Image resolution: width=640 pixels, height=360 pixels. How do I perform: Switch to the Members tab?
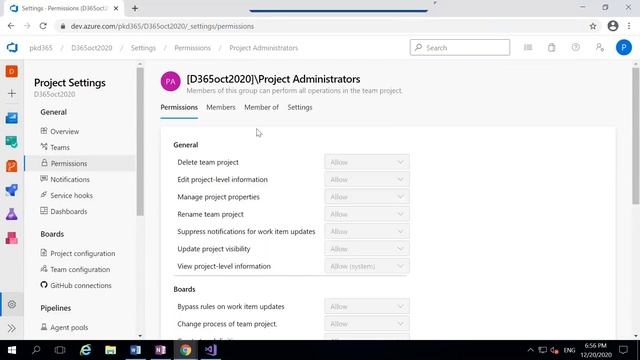[x=221, y=107]
